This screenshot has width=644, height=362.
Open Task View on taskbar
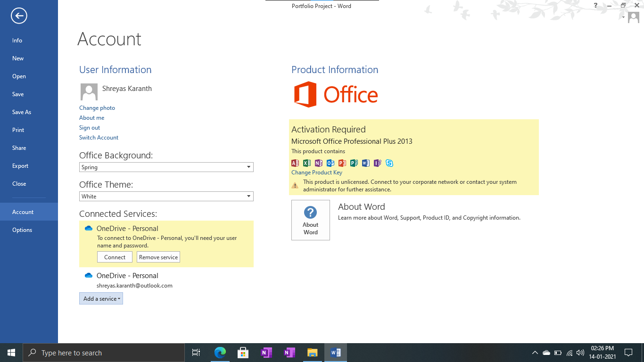point(196,353)
